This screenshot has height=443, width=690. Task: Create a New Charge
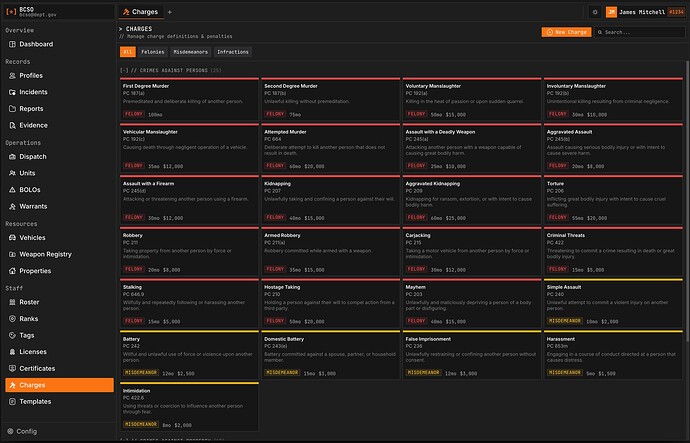[x=566, y=32]
